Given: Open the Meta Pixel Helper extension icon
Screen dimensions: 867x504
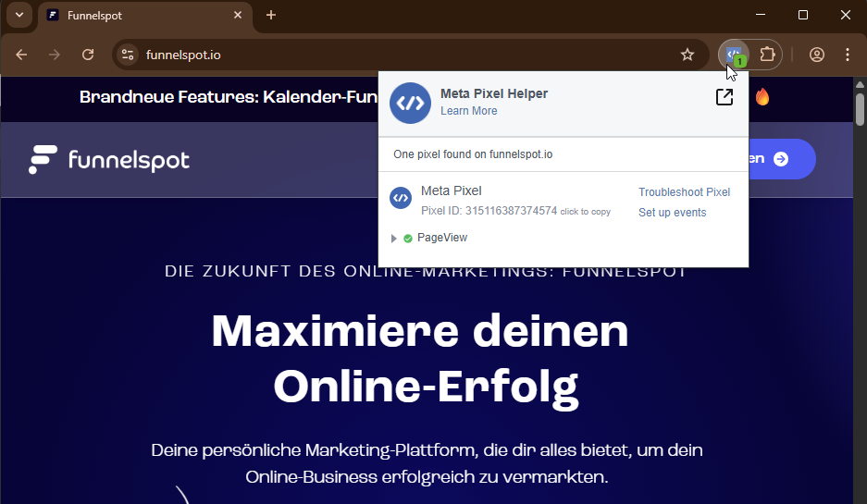Looking at the screenshot, I should [x=734, y=55].
